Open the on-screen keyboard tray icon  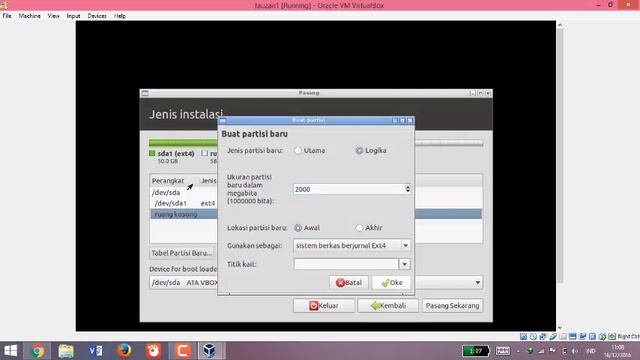coord(502,351)
